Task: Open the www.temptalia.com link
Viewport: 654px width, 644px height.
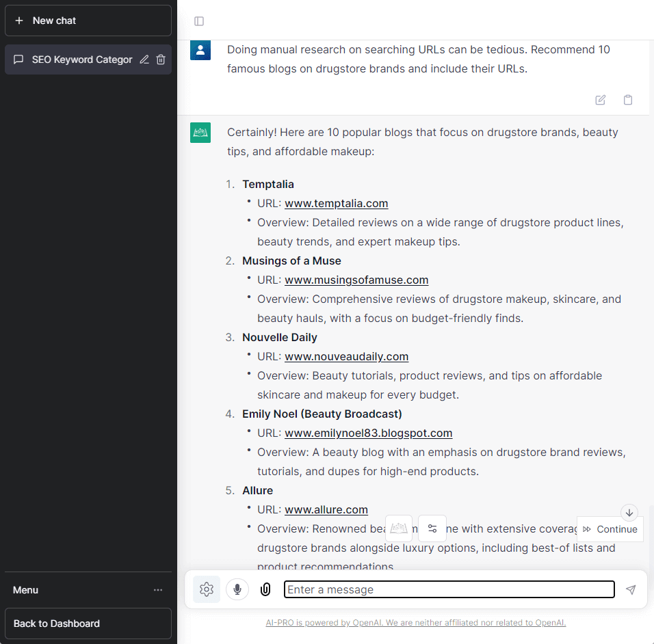Action: (336, 203)
